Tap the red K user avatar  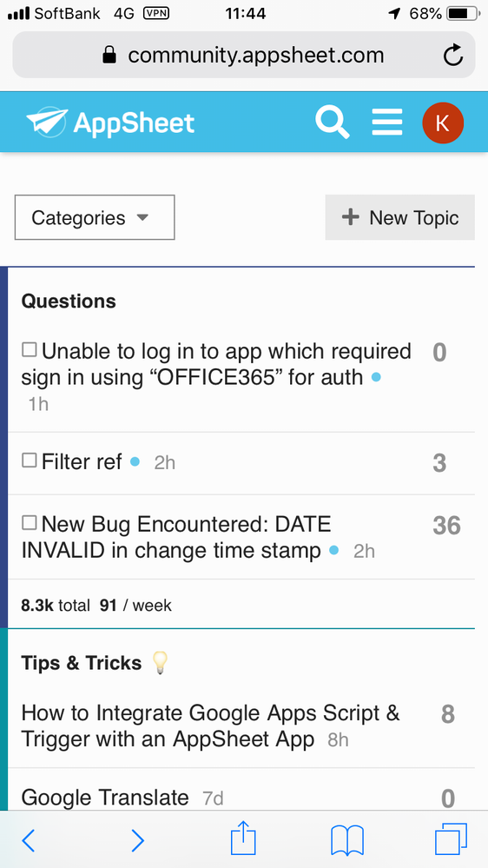443,123
